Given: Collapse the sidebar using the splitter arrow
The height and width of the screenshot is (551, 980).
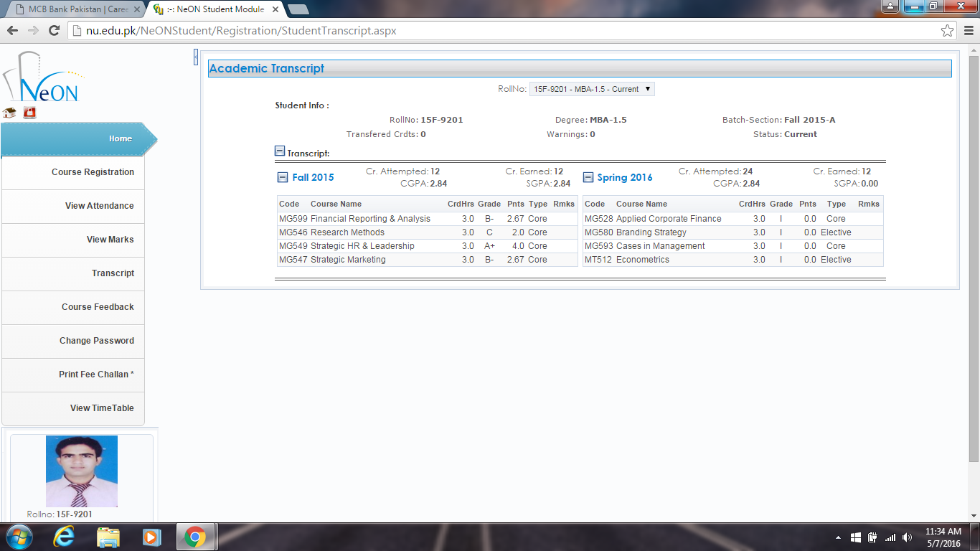Looking at the screenshot, I should pos(195,57).
